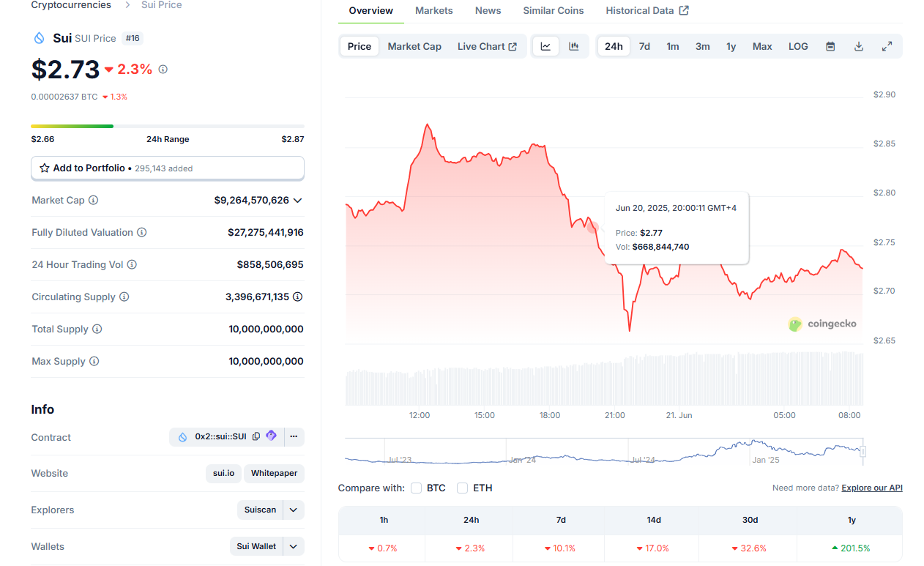Click the breadcrumb chevron after Cryptocurrencies

127,5
